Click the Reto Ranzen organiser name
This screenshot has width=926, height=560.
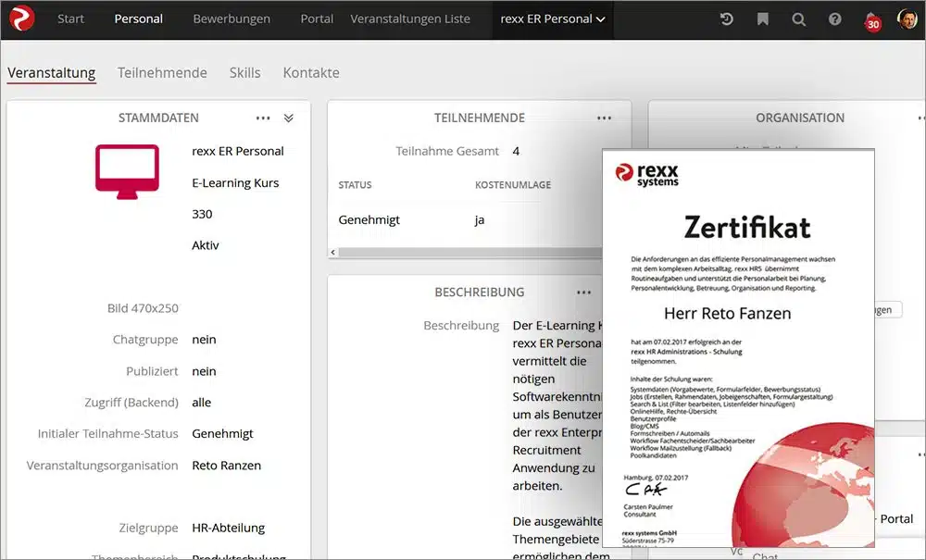point(226,465)
